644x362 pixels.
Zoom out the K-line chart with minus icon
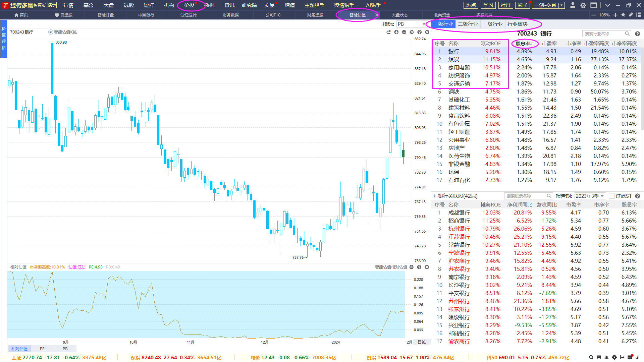[404, 32]
